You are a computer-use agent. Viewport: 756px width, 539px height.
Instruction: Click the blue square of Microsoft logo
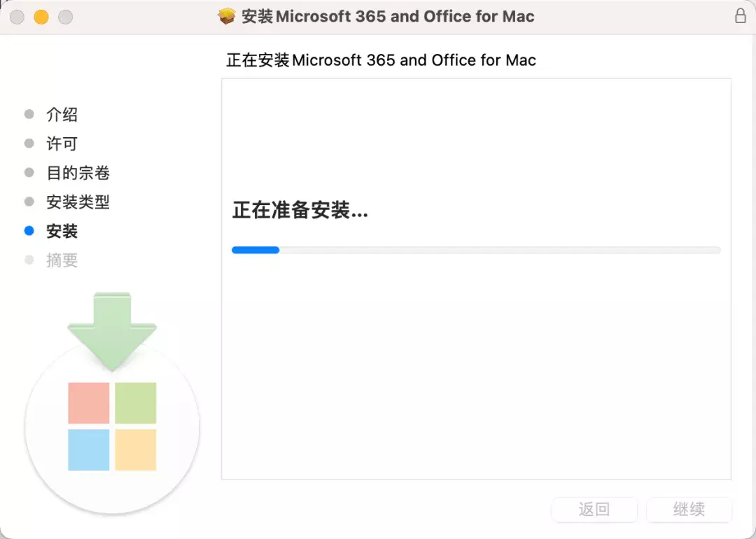(89, 449)
